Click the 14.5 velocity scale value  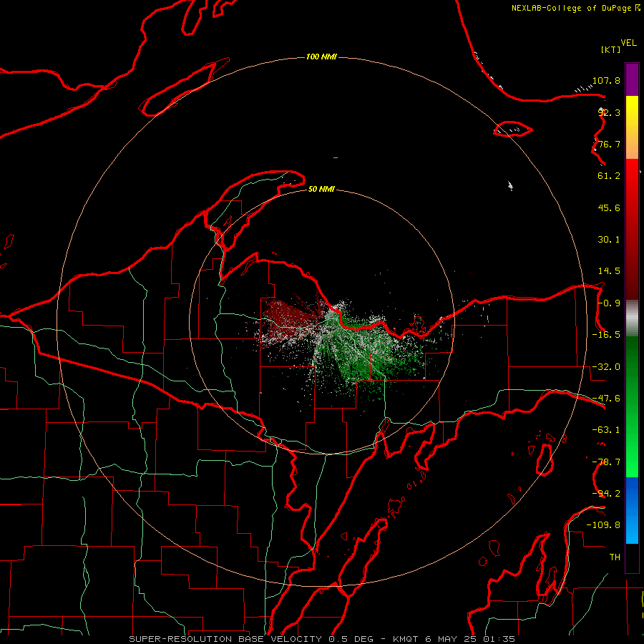[609, 271]
